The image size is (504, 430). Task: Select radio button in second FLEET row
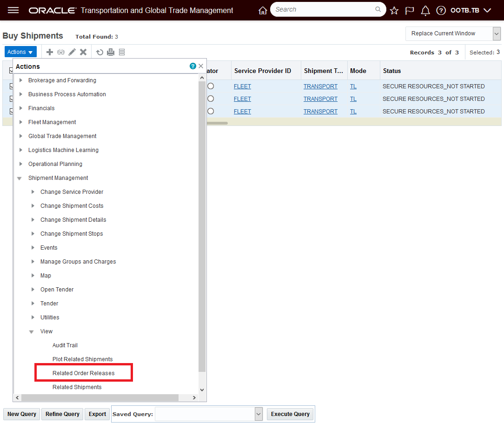(x=211, y=99)
